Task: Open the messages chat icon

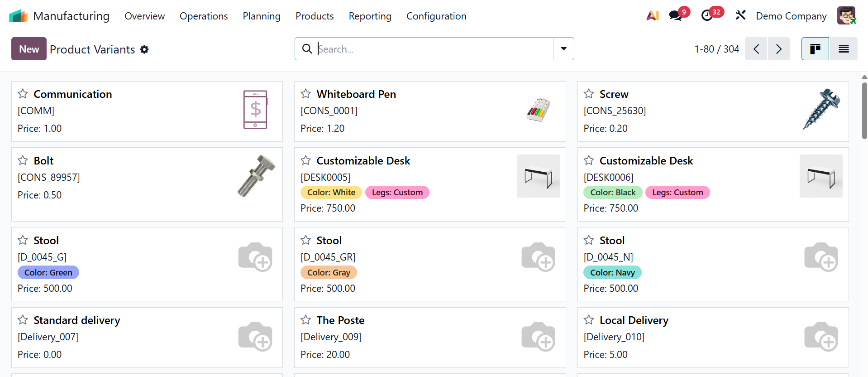Action: point(675,16)
